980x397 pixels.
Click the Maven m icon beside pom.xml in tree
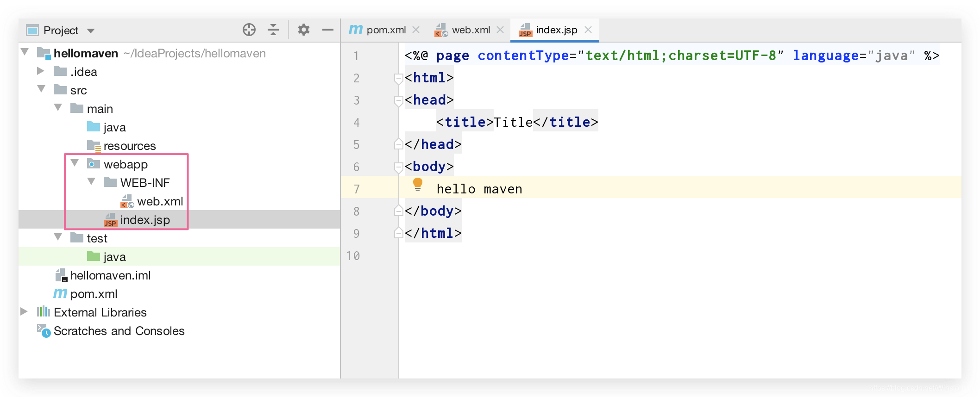pos(60,293)
